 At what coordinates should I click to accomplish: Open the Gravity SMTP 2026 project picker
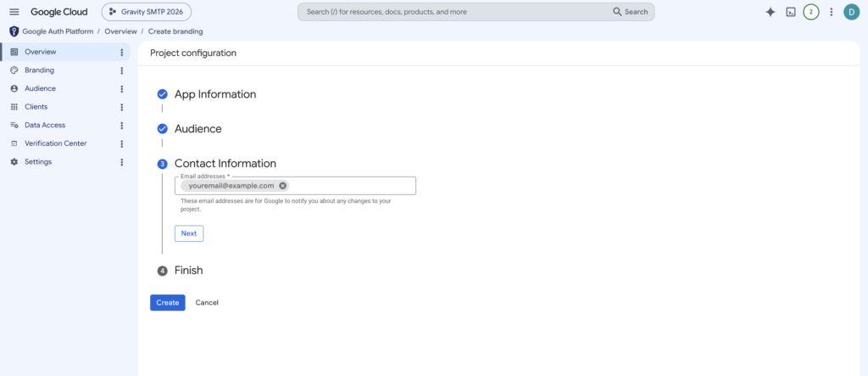click(x=146, y=12)
